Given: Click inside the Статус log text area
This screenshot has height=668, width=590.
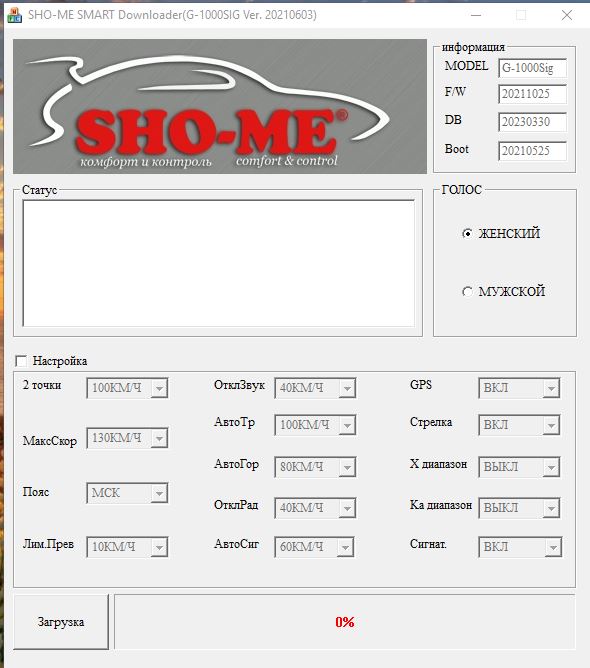Looking at the screenshot, I should [219, 263].
